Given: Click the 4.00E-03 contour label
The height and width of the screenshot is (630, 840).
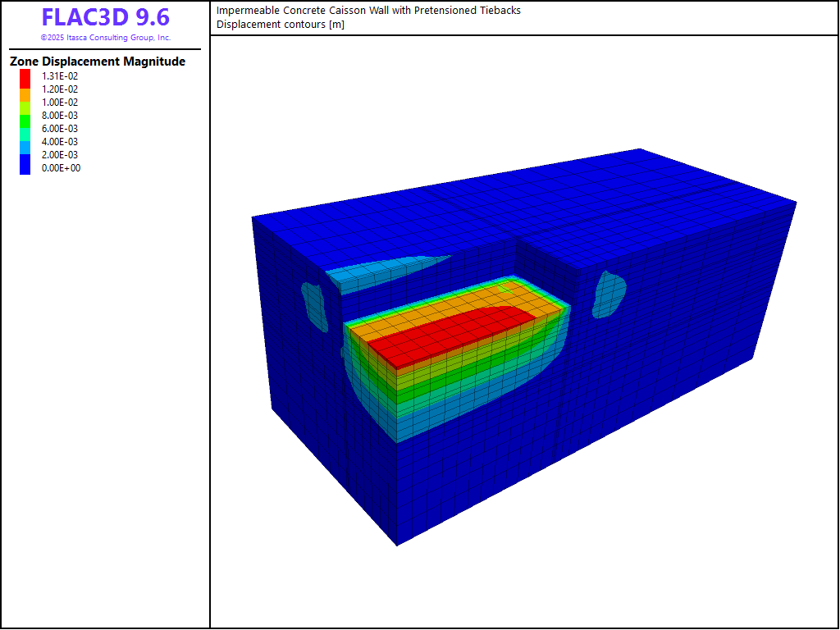Looking at the screenshot, I should [60, 142].
